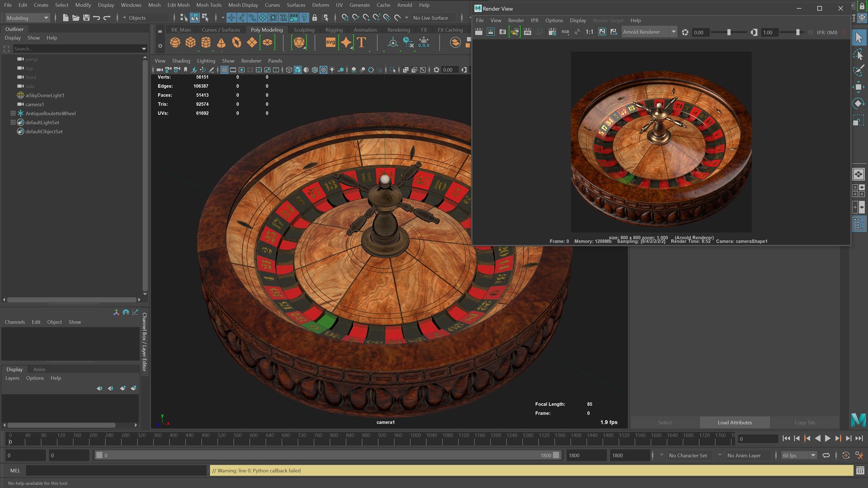Viewport: 868px width, 488px height.
Task: Open the viewport Shading menu
Action: [x=181, y=61]
